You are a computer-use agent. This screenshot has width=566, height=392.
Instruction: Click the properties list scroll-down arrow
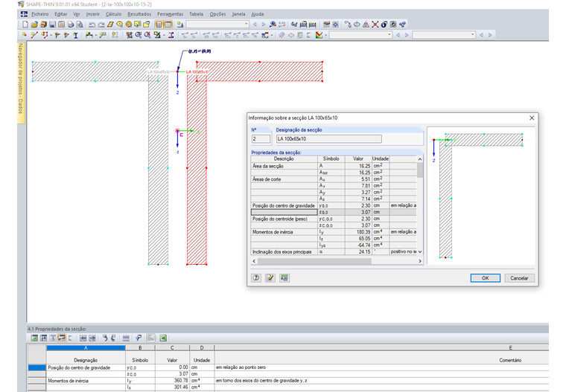coord(420,251)
